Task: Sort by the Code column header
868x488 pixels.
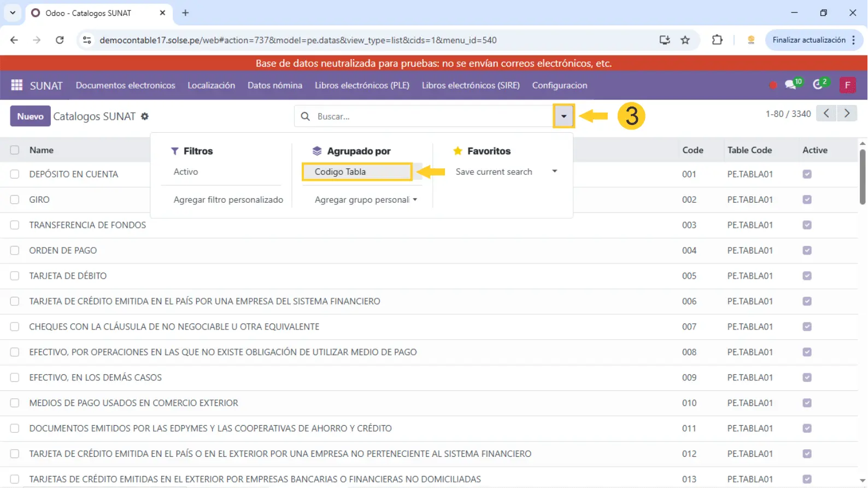Action: [x=693, y=150]
